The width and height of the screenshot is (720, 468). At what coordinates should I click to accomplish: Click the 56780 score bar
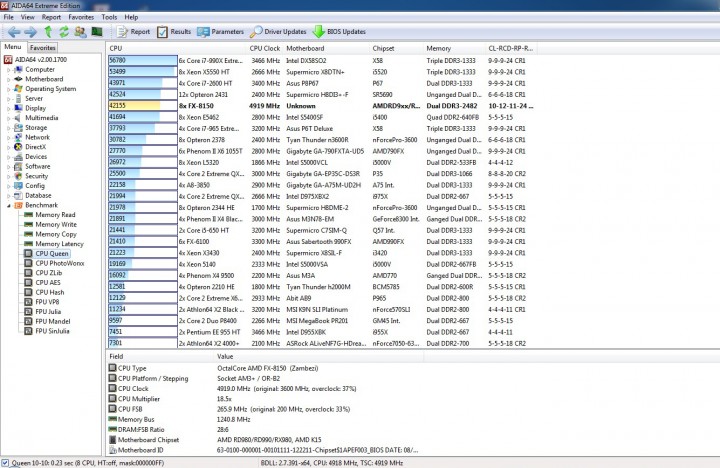[x=143, y=60]
